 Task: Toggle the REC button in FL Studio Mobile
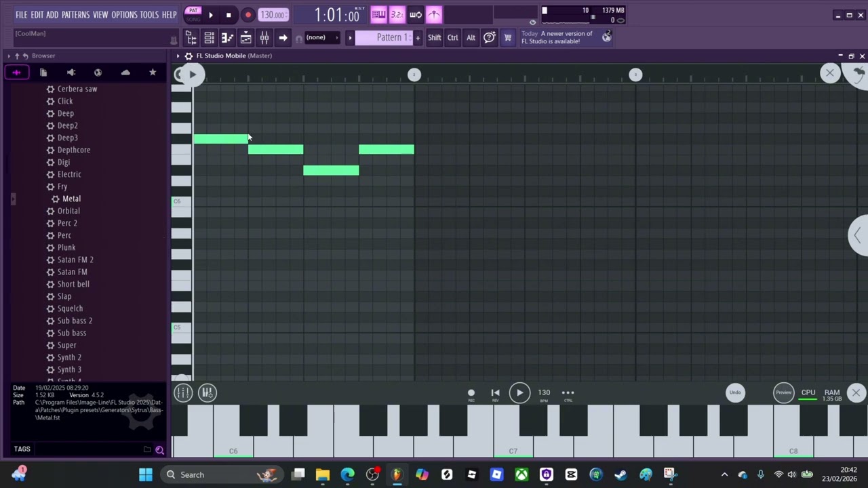click(471, 394)
